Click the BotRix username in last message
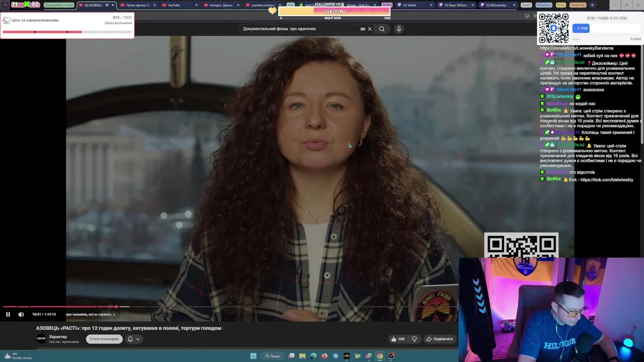Viewport: 644px width, 362px height. pos(553,179)
